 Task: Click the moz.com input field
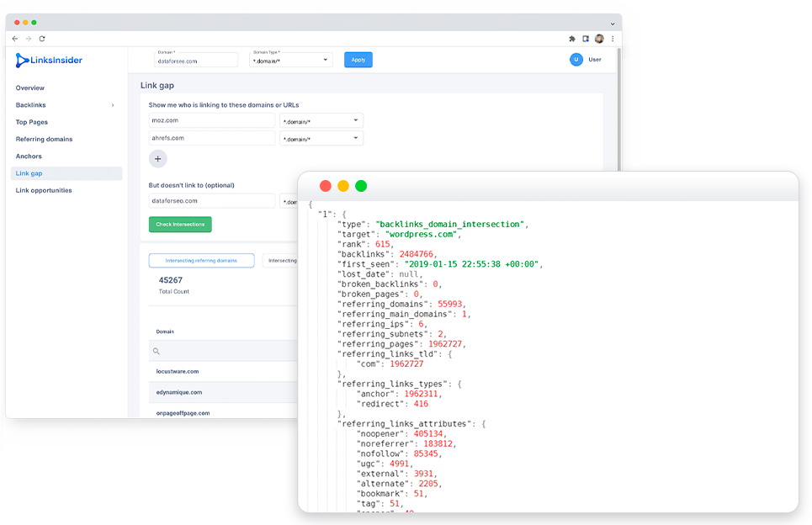tap(211, 120)
